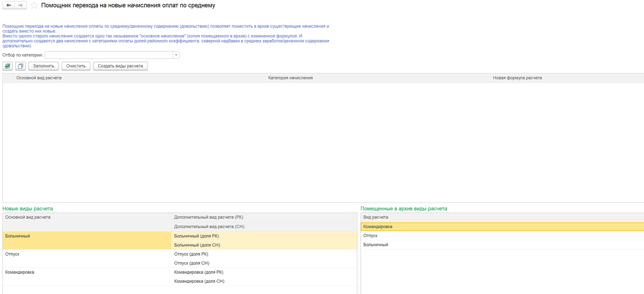The height and width of the screenshot is (294, 644).
Task: Select 'Командировка' in the archived types list
Action: coord(378,227)
